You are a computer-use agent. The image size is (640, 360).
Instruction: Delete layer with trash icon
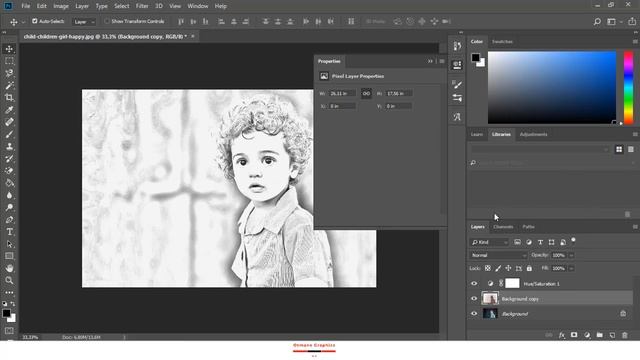point(624,335)
